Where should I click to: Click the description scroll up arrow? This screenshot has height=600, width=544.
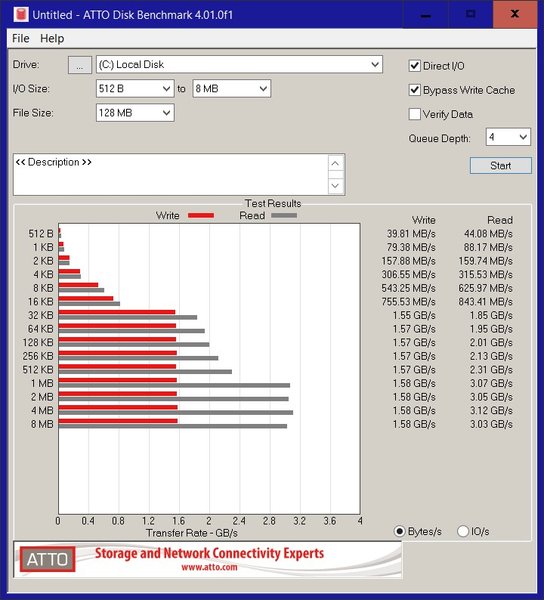(x=335, y=164)
